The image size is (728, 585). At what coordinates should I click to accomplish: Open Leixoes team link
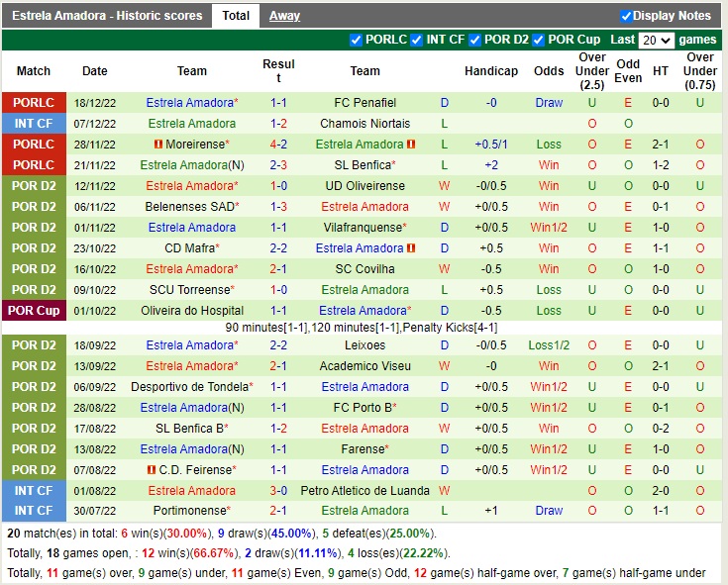(364, 345)
